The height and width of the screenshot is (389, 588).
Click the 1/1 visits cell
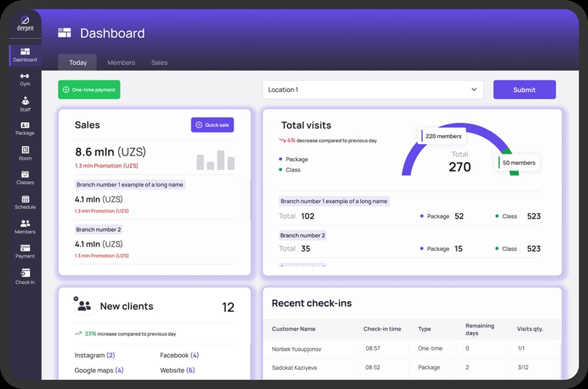tap(521, 349)
